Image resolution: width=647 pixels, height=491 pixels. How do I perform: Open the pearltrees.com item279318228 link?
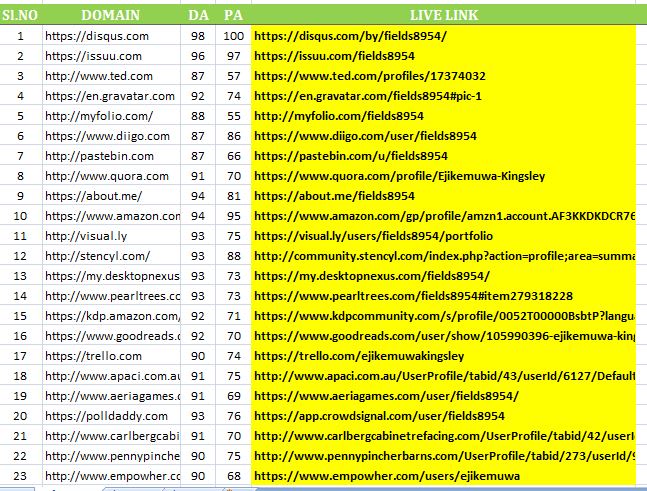point(413,296)
